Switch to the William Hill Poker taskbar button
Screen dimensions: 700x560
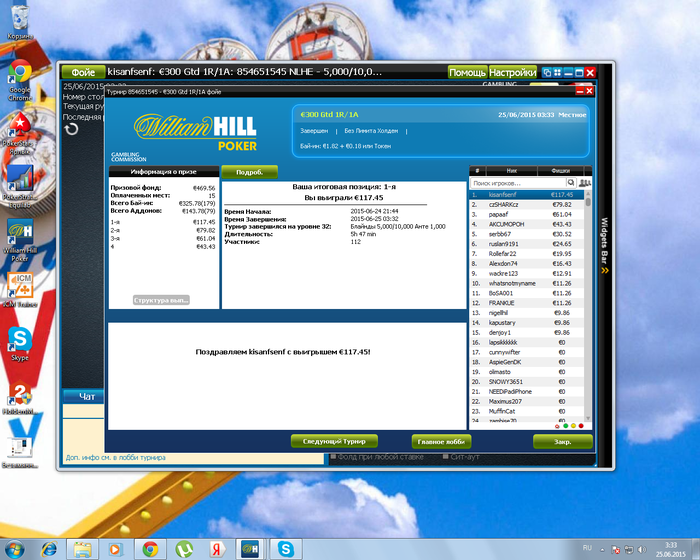click(x=250, y=549)
